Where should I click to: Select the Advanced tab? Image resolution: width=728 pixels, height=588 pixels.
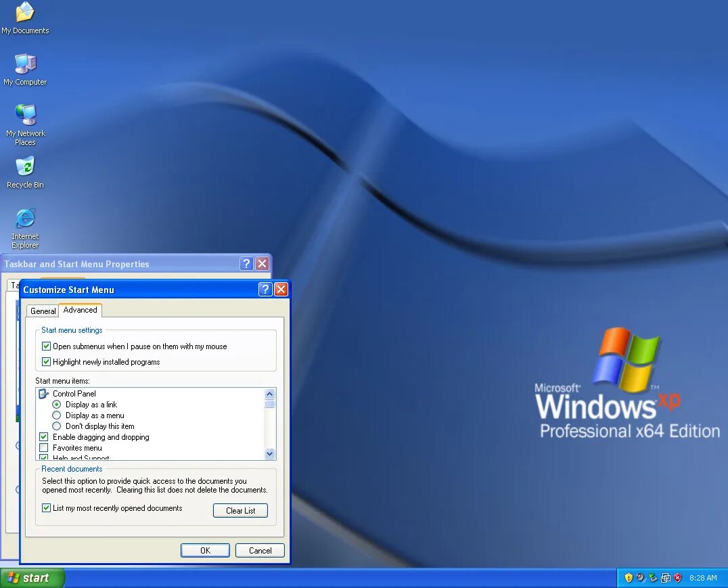[81, 310]
